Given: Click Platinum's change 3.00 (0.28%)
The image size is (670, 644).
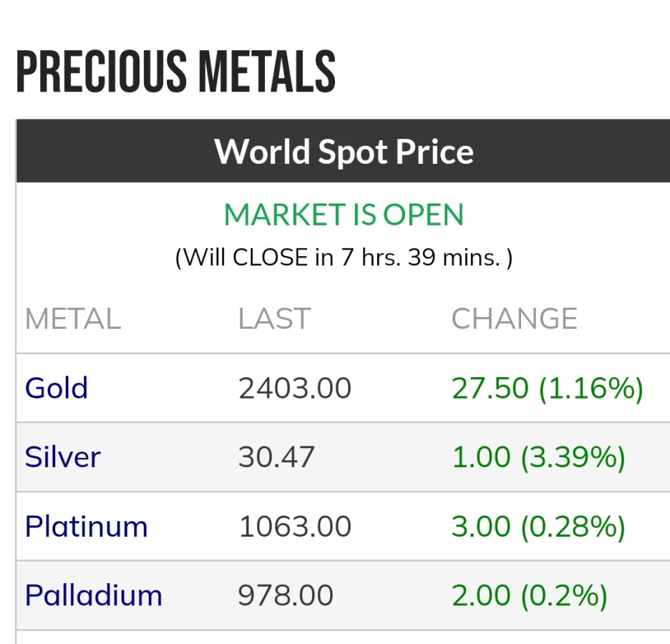Looking at the screenshot, I should pos(538,527).
